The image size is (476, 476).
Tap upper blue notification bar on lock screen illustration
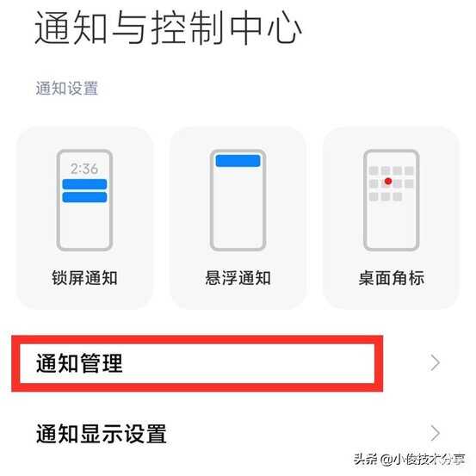pyautogui.click(x=84, y=184)
